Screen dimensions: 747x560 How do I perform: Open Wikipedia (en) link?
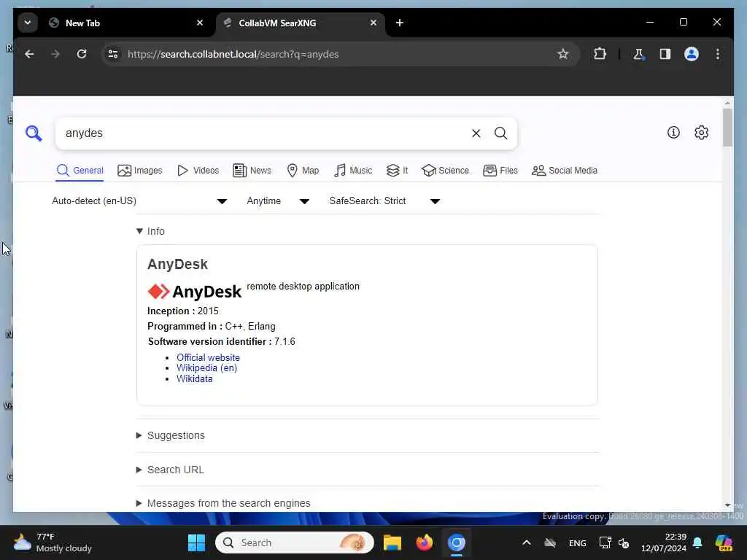coord(206,368)
